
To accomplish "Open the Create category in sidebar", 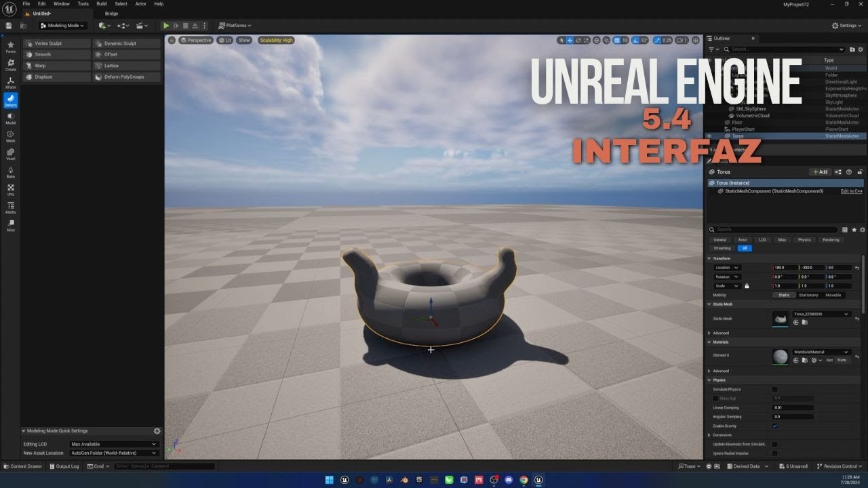I will [x=11, y=65].
